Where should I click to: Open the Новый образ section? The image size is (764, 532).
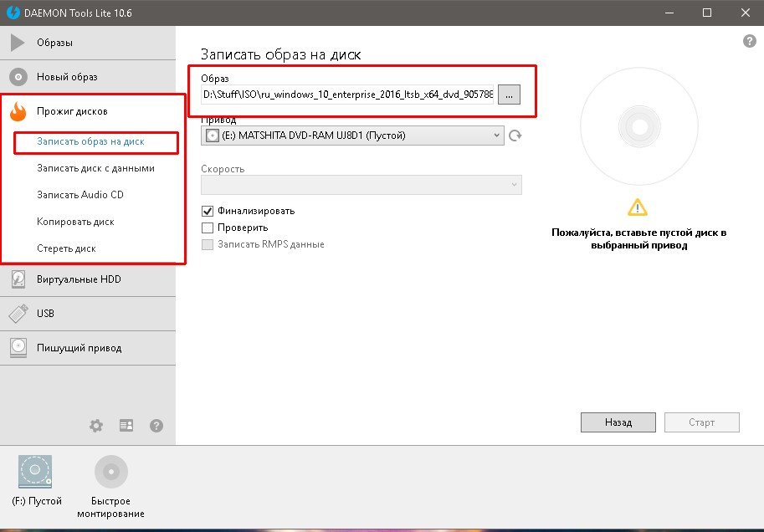click(88, 77)
